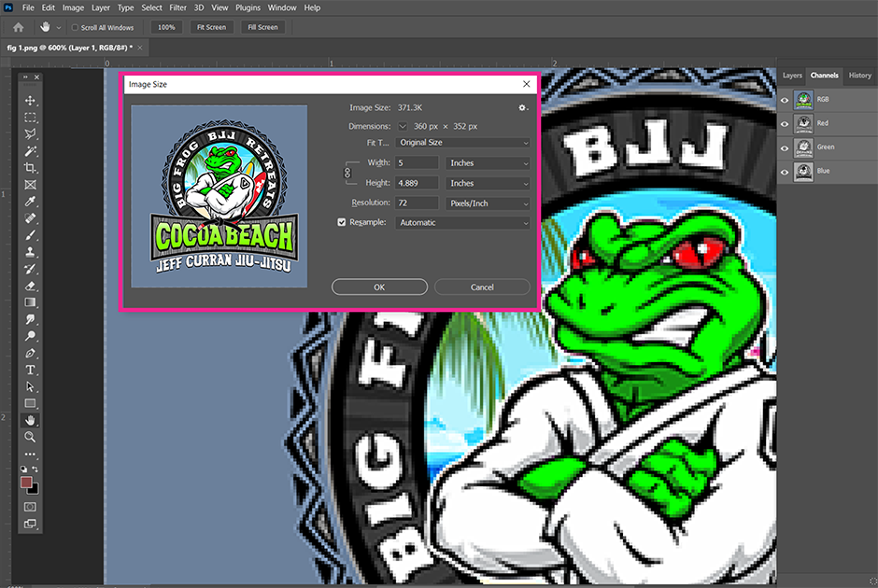
Task: Collapse the toolbox with double arrows
Action: pos(25,77)
